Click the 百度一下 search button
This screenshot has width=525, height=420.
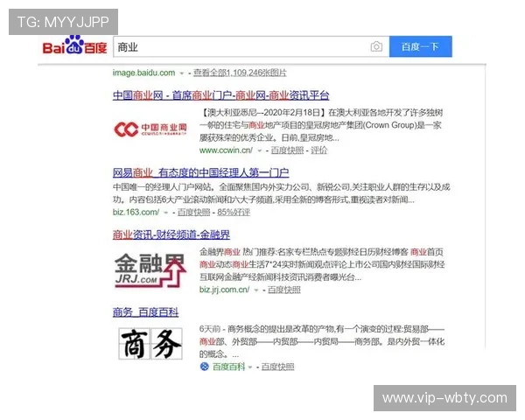coord(421,46)
